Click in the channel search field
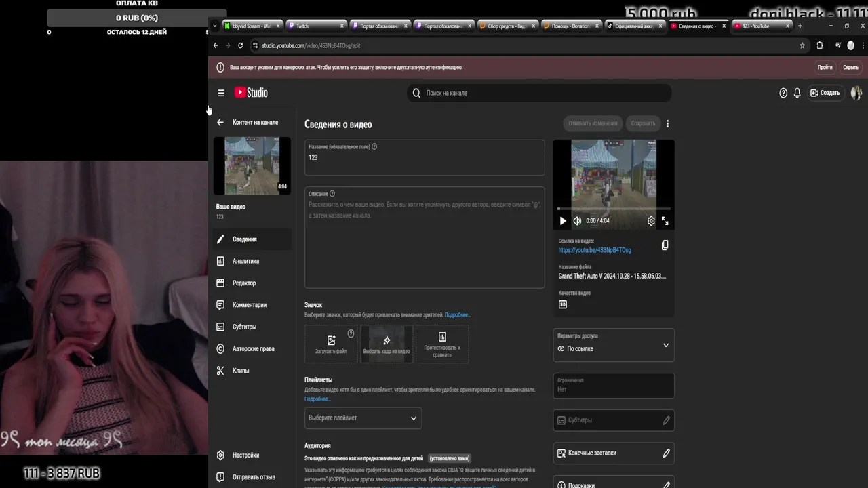Image resolution: width=868 pixels, height=488 pixels. coord(539,93)
